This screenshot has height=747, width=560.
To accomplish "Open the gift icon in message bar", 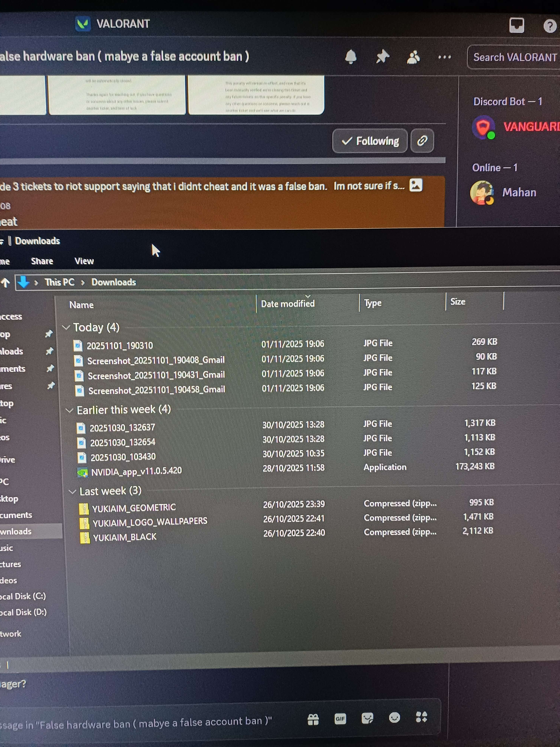I will pyautogui.click(x=313, y=720).
